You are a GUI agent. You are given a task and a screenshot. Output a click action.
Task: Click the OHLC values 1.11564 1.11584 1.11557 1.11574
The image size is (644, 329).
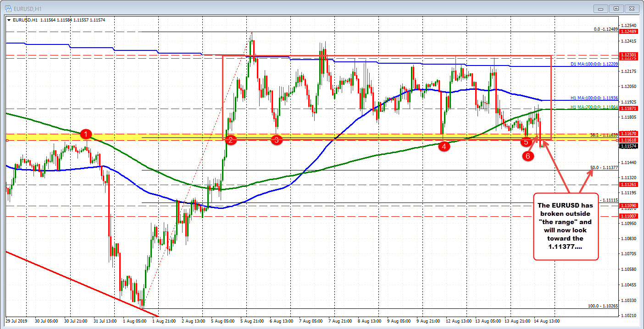73,20
